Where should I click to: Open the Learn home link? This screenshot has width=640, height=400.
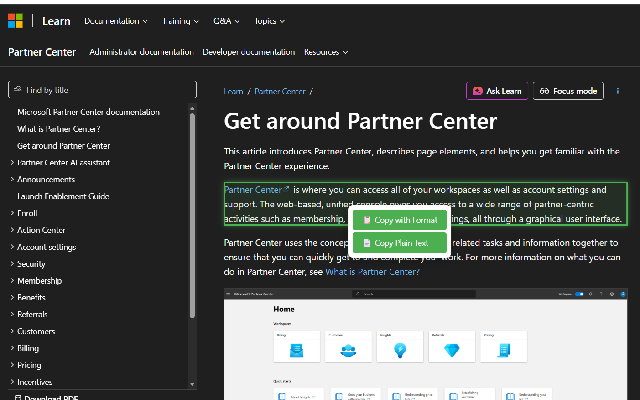pyautogui.click(x=56, y=21)
